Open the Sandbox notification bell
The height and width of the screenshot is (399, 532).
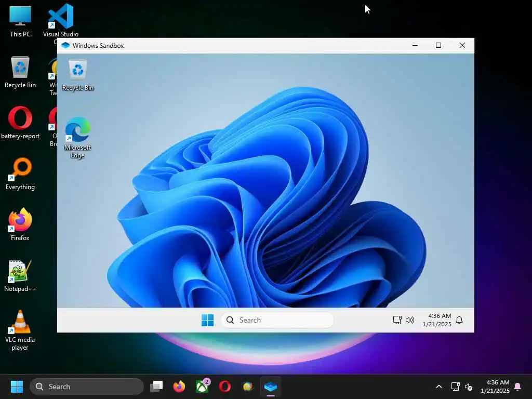pos(459,320)
